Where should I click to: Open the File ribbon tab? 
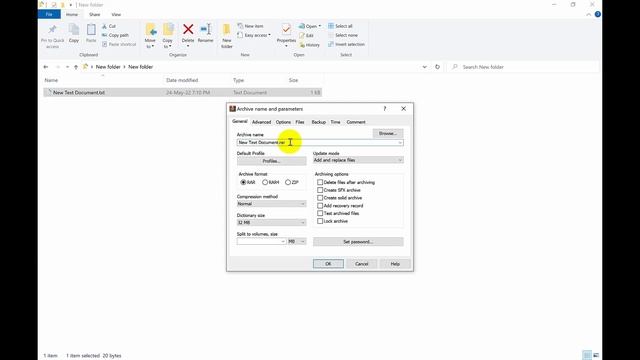49,14
